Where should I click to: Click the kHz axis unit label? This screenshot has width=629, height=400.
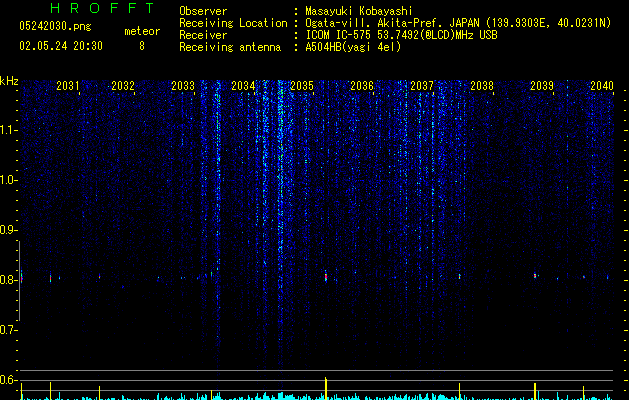[x=9, y=81]
